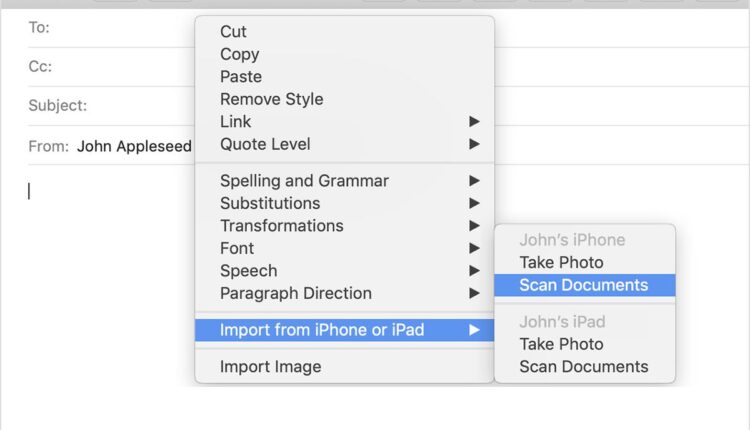Choose the Remove Style menu entry

click(x=271, y=99)
